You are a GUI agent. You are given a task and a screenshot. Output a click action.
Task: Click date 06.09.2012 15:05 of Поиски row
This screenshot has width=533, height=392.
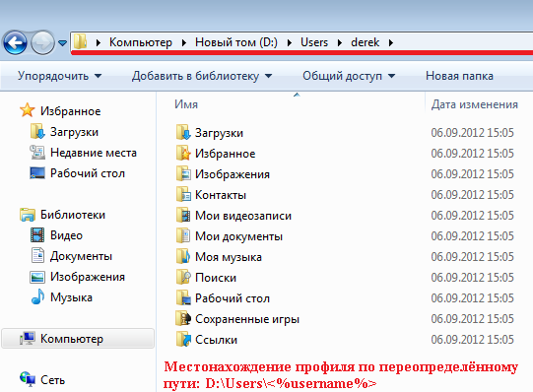point(473,277)
